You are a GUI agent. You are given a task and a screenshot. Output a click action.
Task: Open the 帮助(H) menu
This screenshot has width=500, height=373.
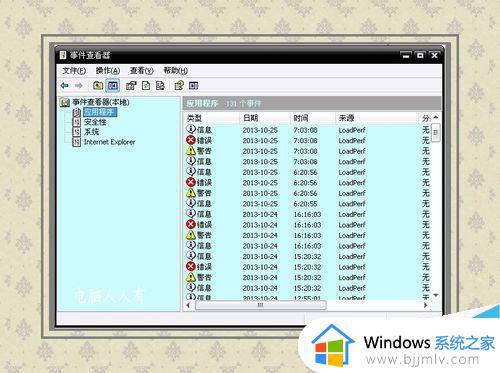pos(175,71)
